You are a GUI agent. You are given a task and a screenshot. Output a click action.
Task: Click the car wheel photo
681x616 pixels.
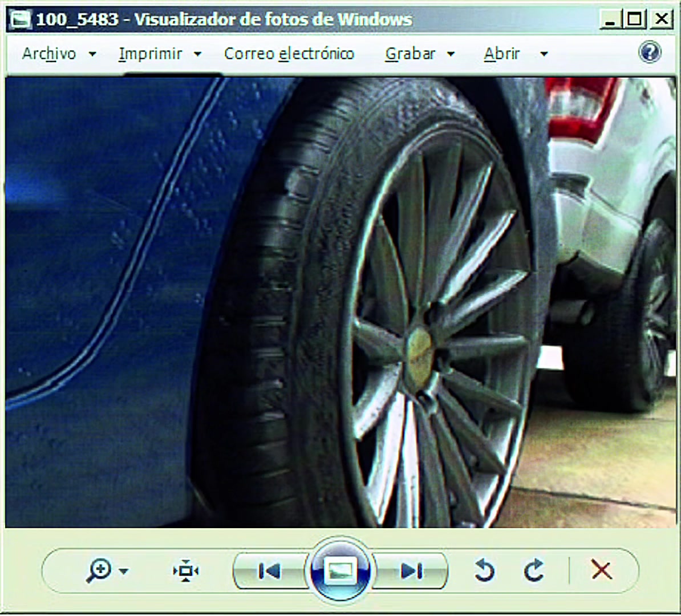point(340,302)
